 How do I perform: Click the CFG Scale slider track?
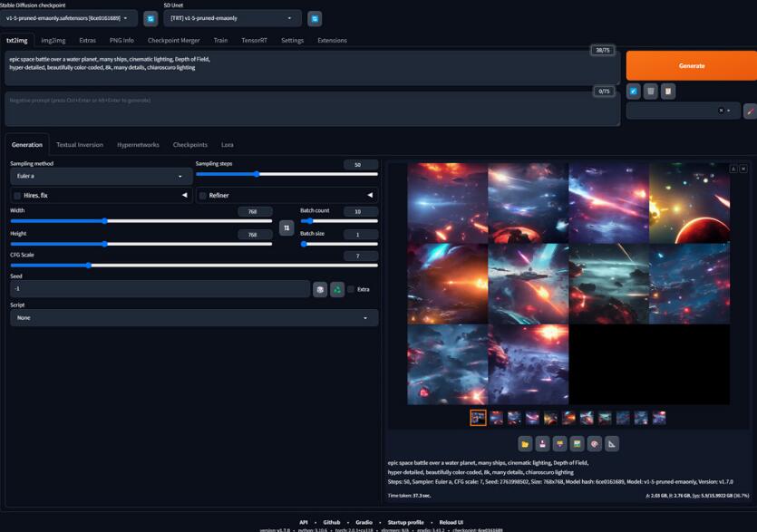coord(181,266)
